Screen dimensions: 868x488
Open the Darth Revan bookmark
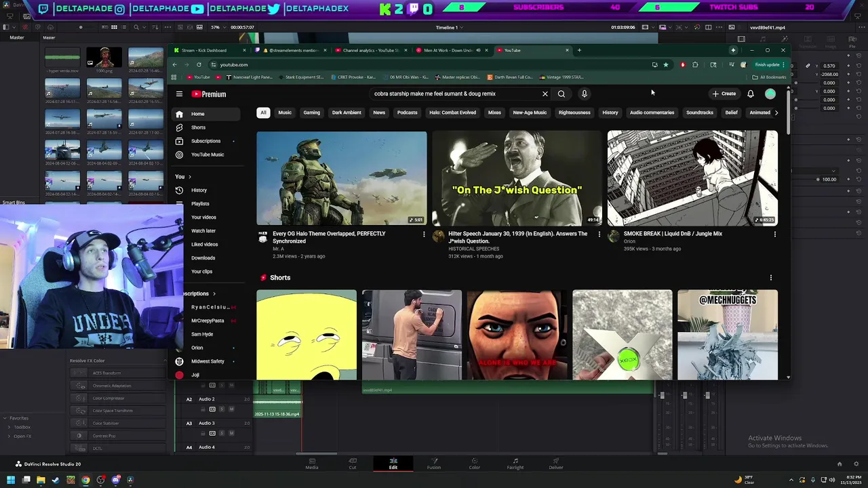tap(509, 77)
